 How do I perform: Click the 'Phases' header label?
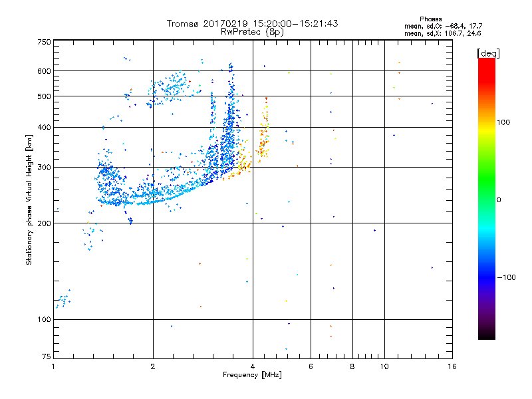430,19
